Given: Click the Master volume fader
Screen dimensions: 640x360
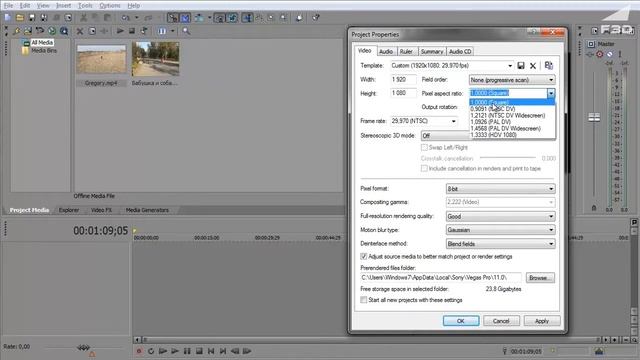Looking at the screenshot, I should click(594, 118).
